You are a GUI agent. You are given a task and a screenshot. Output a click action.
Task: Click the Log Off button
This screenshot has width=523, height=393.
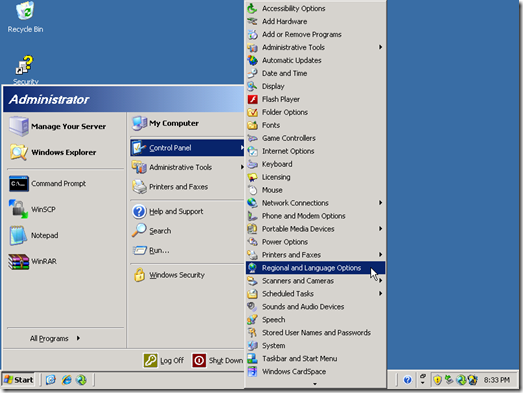point(164,360)
